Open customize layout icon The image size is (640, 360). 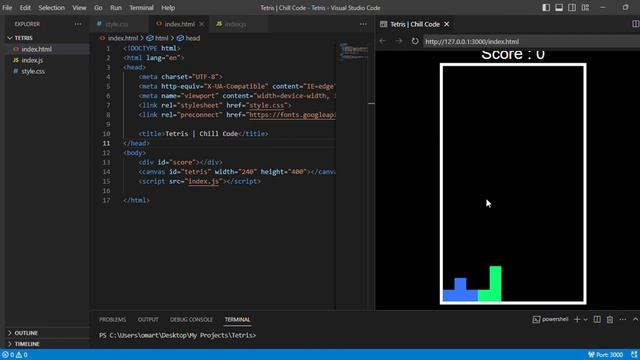[585, 7]
